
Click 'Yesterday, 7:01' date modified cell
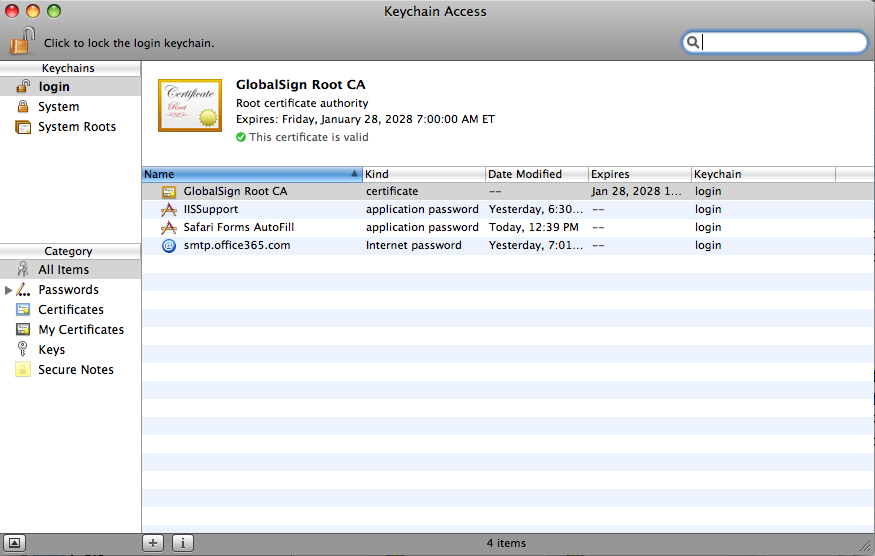pyautogui.click(x=536, y=245)
